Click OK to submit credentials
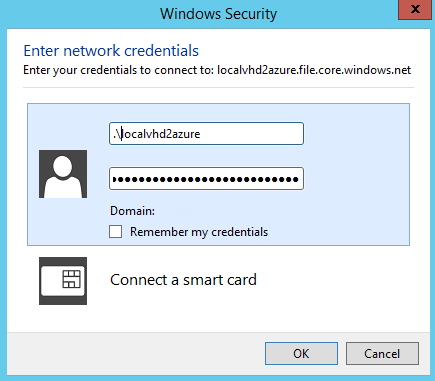 (x=301, y=353)
